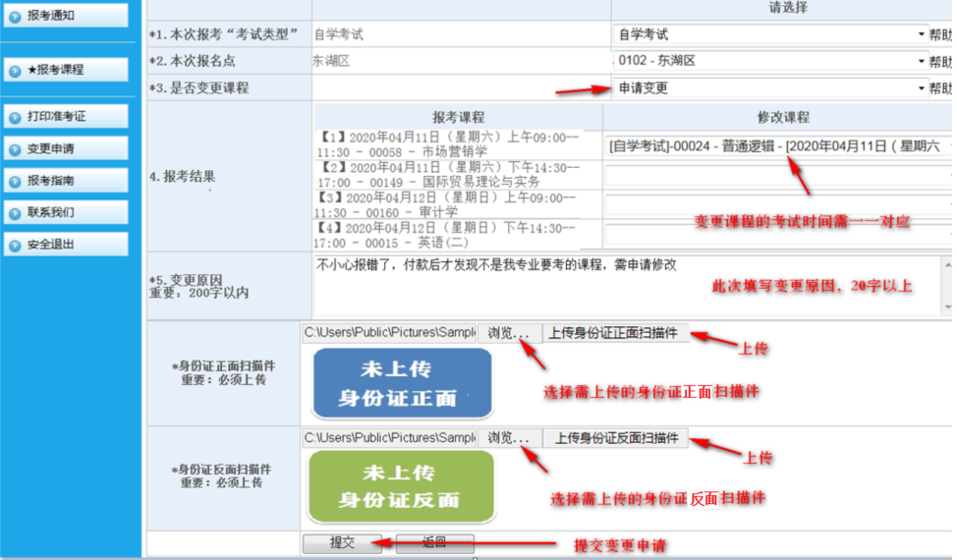
Task: Click the 上传身份证正面扫描件 button
Action: (614, 332)
